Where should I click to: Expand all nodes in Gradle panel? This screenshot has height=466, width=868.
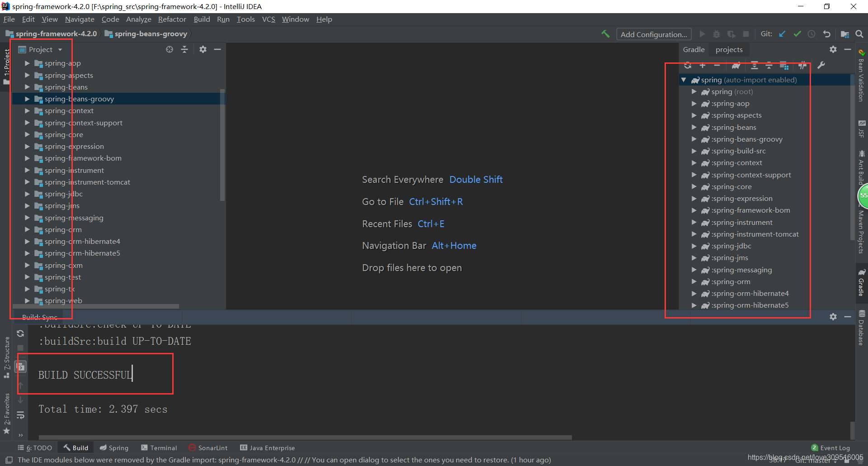click(x=754, y=65)
